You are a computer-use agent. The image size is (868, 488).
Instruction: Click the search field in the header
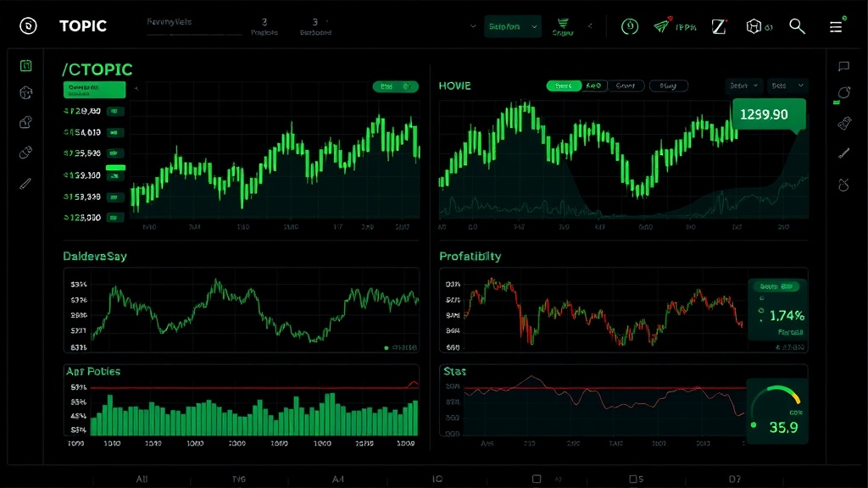(194, 26)
